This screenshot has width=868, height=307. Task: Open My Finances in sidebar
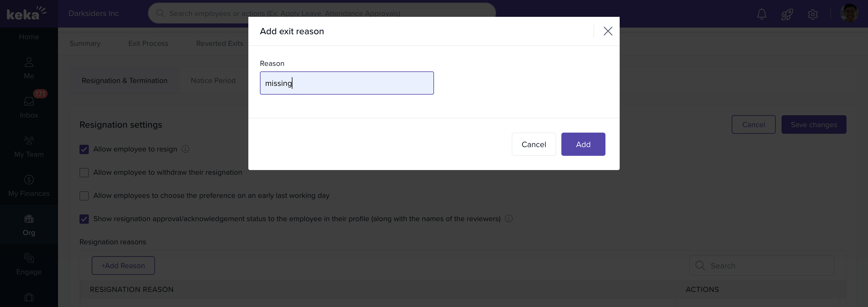tap(29, 185)
